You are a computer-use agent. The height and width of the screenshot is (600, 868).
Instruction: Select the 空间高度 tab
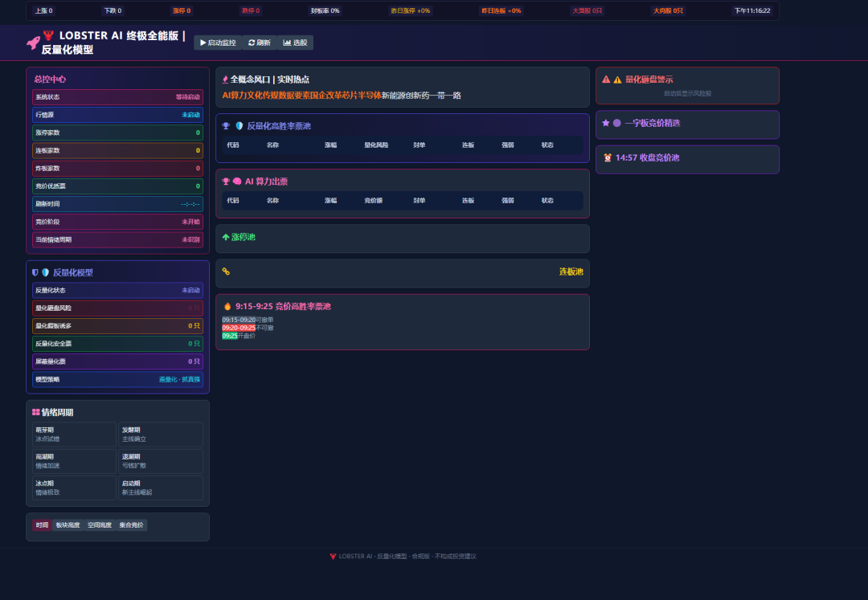[x=100, y=525]
